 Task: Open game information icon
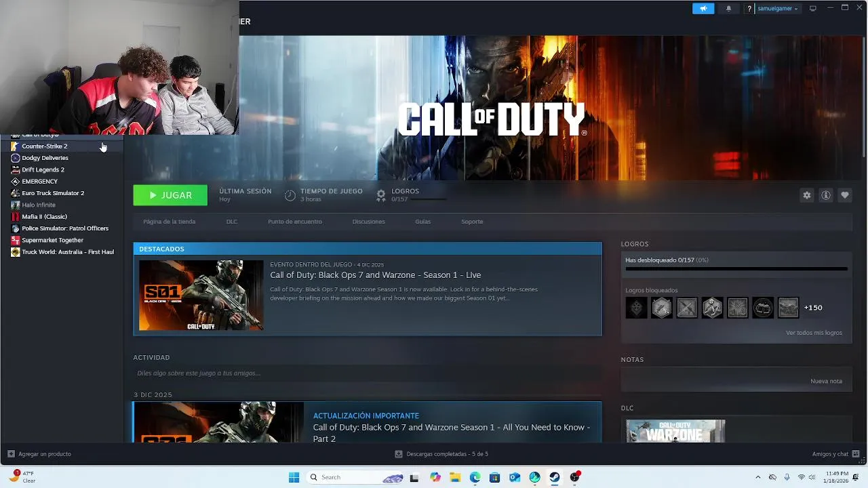coord(826,195)
